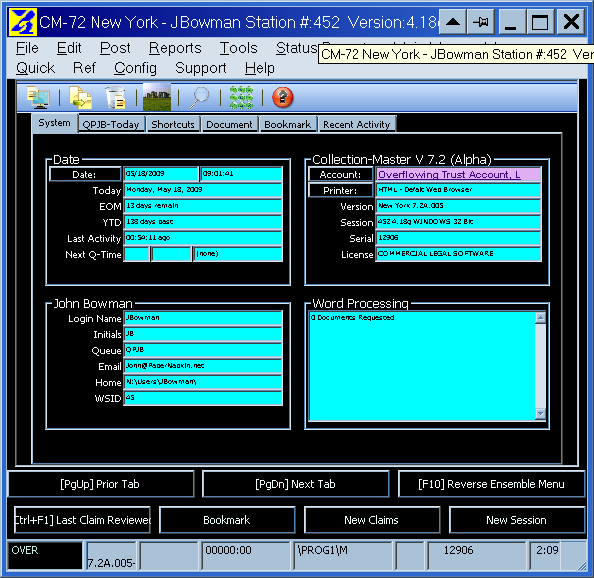Click the document and monitor toolbar icon
The height and width of the screenshot is (578, 594).
click(38, 97)
